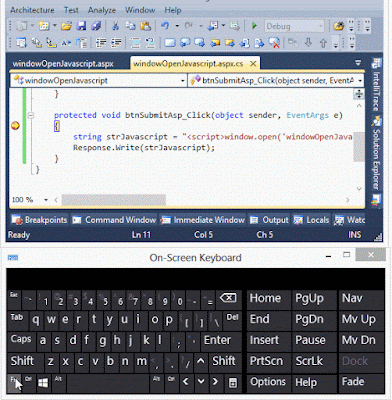Click the red breakpoint glyph in margin

(15, 126)
